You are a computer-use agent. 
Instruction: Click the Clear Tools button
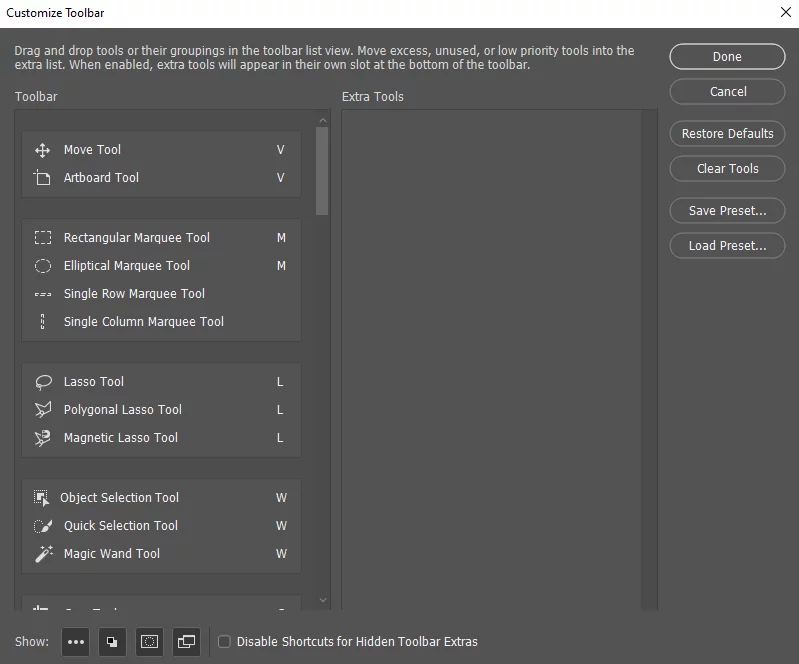click(727, 169)
